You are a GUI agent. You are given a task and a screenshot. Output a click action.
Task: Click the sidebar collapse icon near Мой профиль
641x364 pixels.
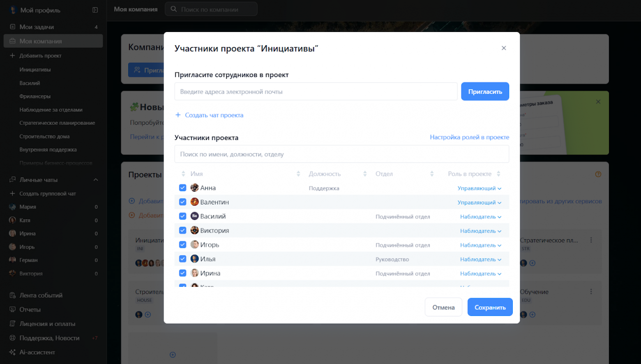coord(96,9)
